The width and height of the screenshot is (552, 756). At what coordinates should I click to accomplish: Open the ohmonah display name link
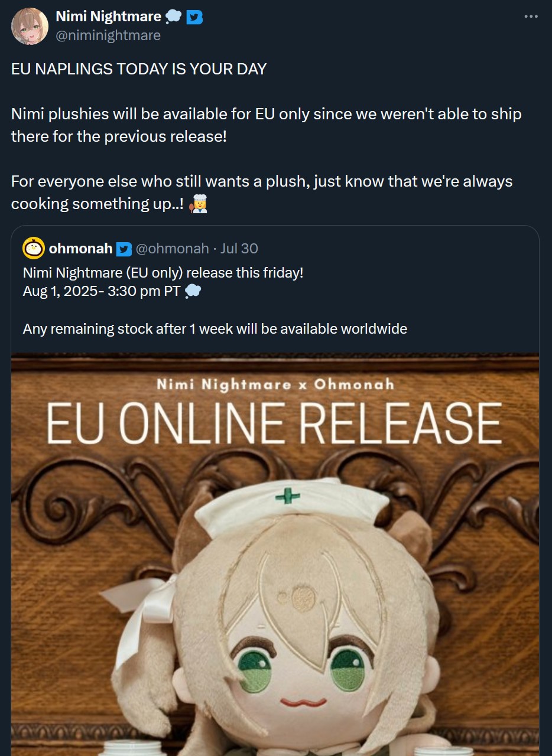coord(80,249)
